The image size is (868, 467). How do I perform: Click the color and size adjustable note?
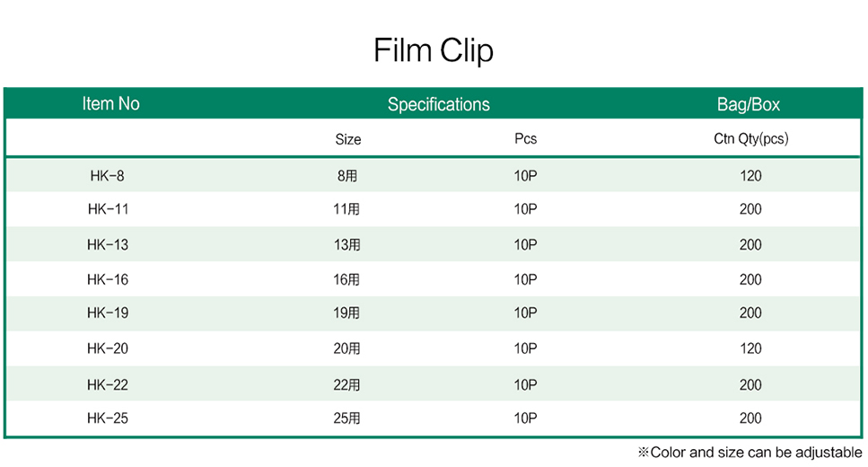click(x=750, y=452)
